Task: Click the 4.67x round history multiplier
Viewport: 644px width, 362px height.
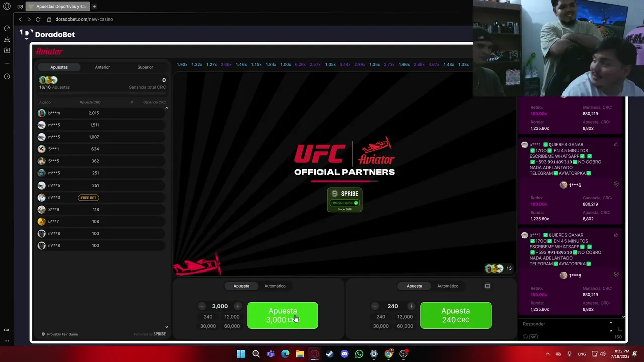Action: click(434, 65)
